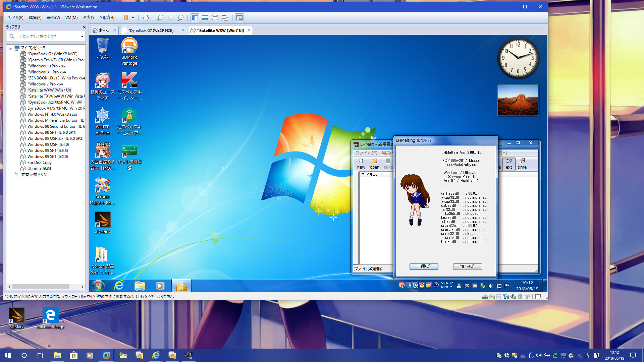The image size is (644, 362).
Task: Click the desktop picture slideshow gadget
Action: coord(518,100)
